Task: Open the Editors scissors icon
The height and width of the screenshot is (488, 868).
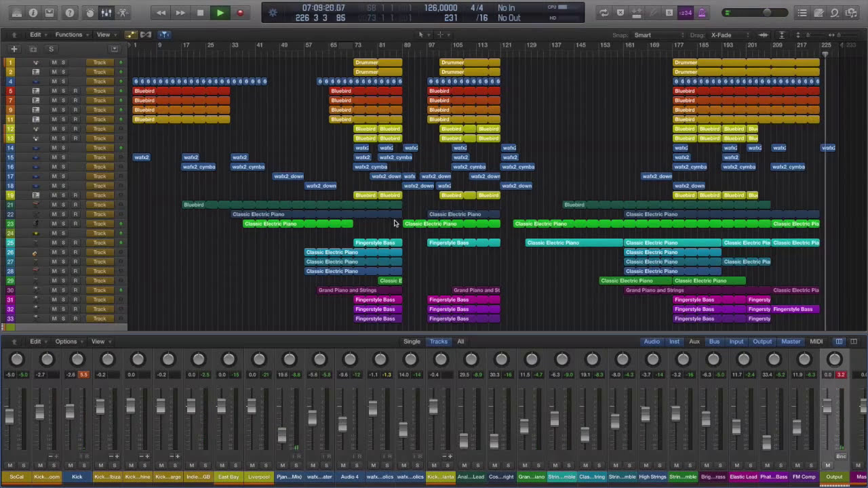Action: coord(123,12)
